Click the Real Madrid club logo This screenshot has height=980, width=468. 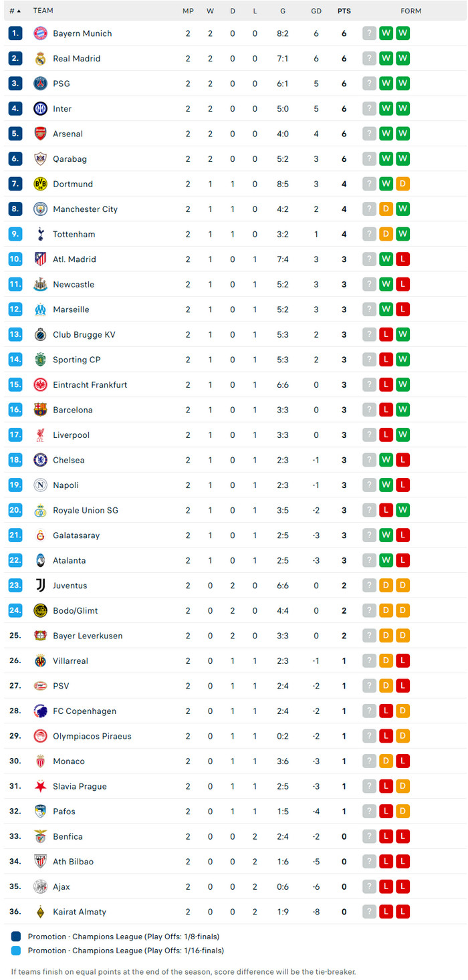(40, 59)
